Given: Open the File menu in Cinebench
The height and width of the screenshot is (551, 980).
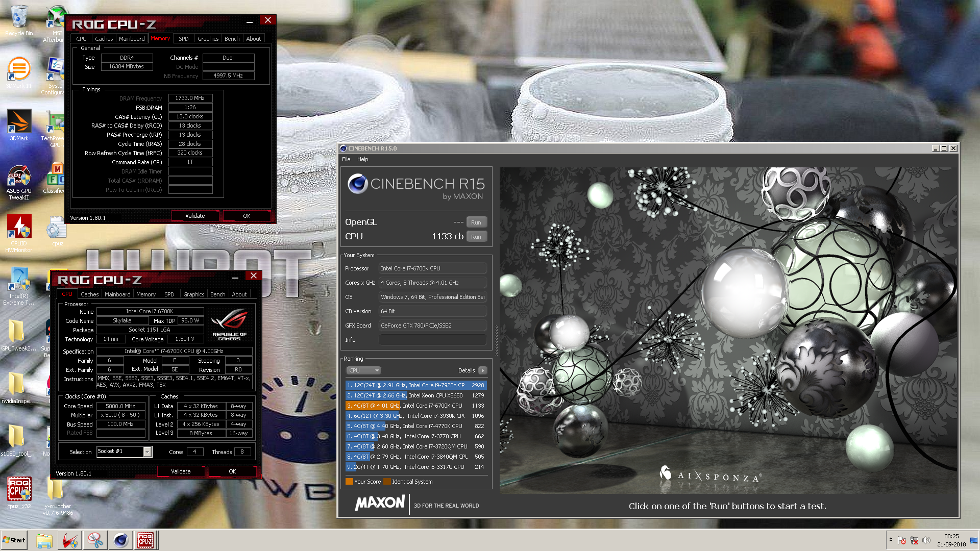Looking at the screenshot, I should [x=346, y=159].
